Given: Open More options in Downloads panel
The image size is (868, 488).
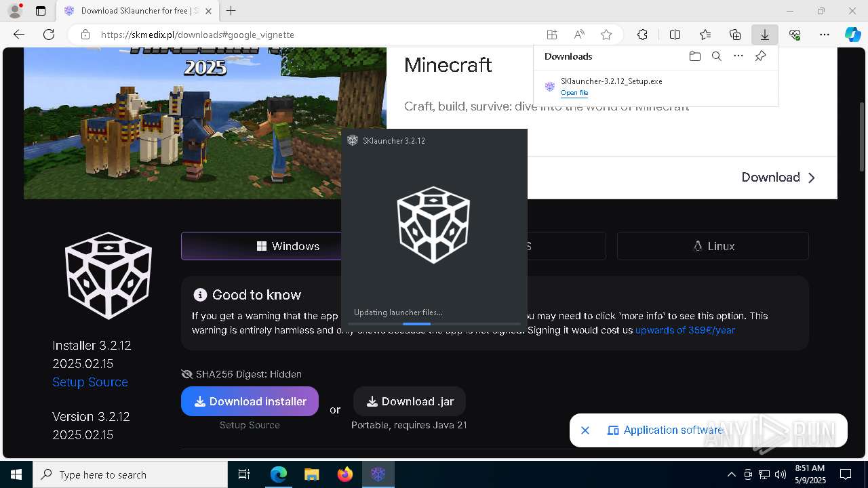Looking at the screenshot, I should (738, 56).
